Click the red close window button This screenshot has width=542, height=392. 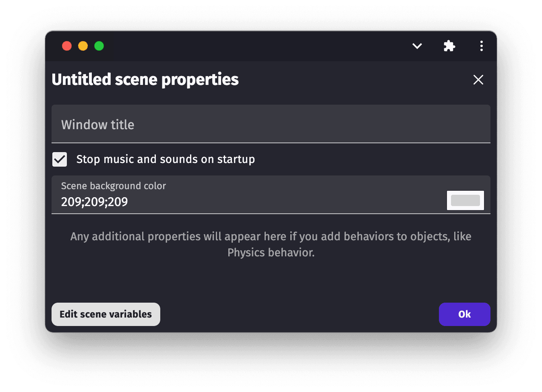tap(67, 46)
